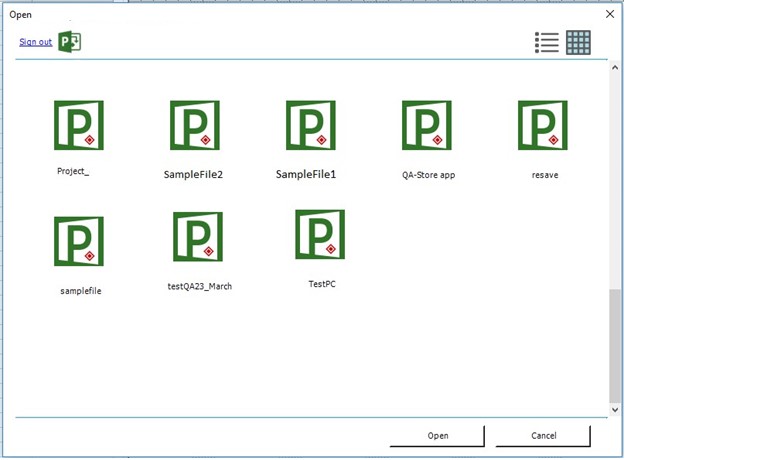
Task: Switch to list view
Action: (x=547, y=42)
